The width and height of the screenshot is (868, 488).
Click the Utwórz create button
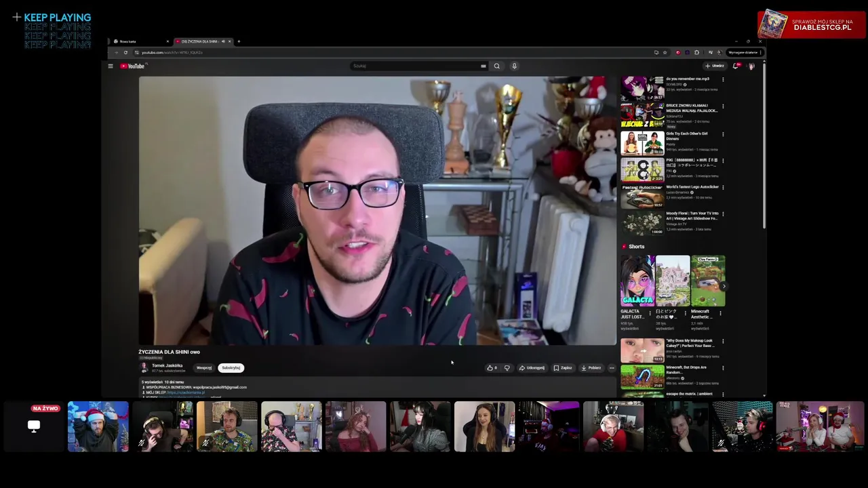click(x=715, y=66)
